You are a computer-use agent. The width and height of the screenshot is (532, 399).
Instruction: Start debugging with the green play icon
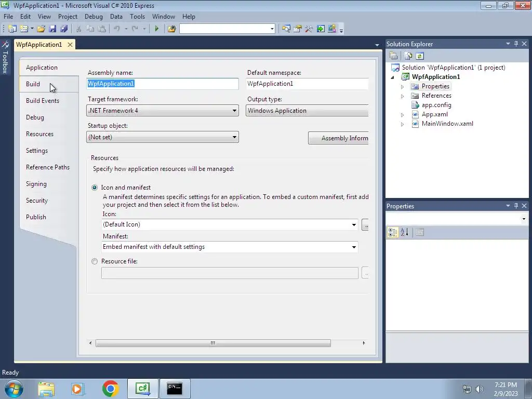click(x=157, y=29)
